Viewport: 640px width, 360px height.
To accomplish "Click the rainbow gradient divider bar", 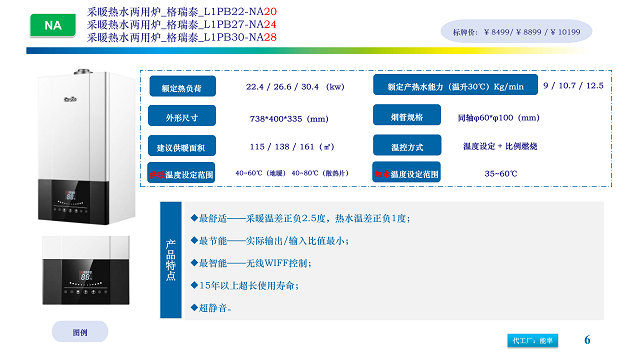I will click(x=306, y=51).
